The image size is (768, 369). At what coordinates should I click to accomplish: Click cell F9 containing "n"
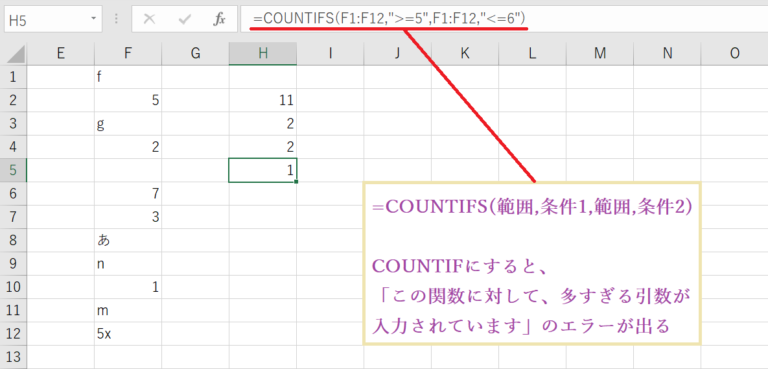(128, 264)
